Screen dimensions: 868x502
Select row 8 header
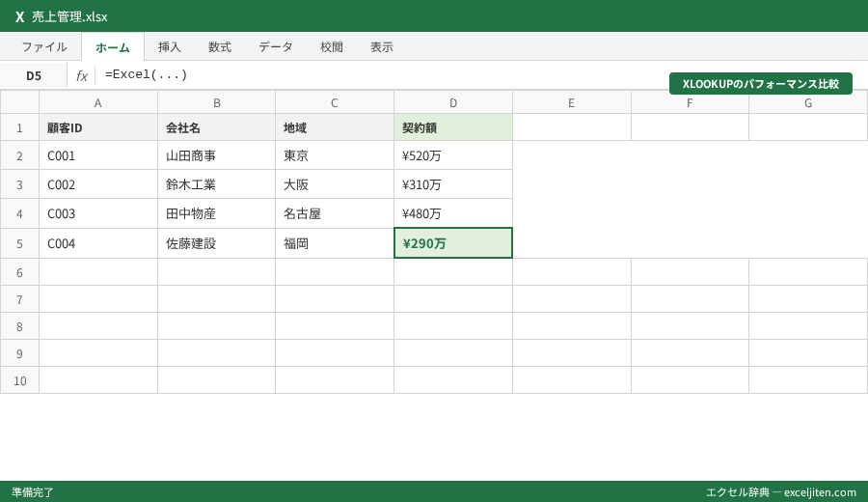click(x=19, y=326)
